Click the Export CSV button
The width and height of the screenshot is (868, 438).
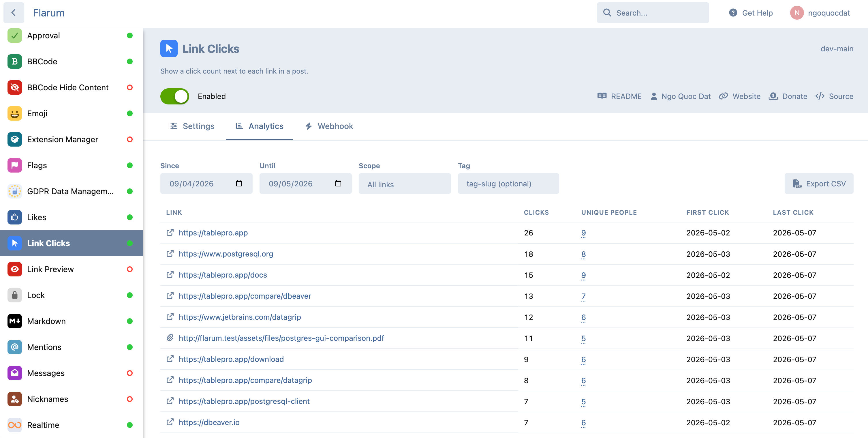[x=819, y=184]
